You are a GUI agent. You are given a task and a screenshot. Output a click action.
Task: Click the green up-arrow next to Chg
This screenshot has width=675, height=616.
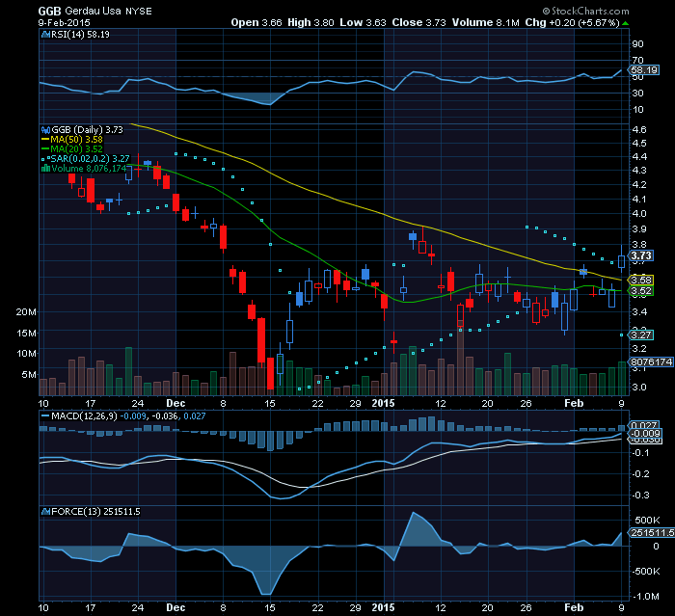tap(625, 23)
